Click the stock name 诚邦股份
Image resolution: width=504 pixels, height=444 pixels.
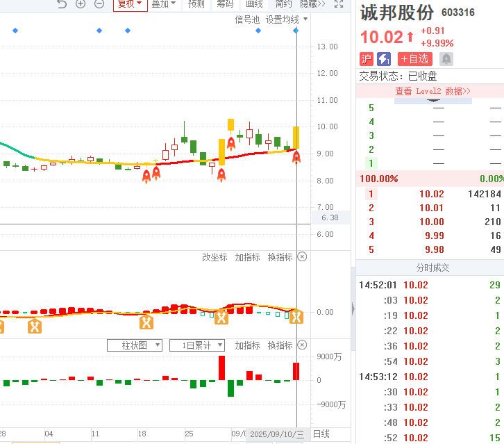(397, 13)
